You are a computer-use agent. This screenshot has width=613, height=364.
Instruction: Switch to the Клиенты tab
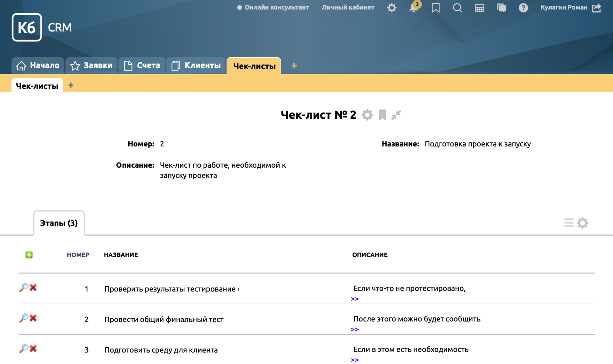(x=196, y=65)
